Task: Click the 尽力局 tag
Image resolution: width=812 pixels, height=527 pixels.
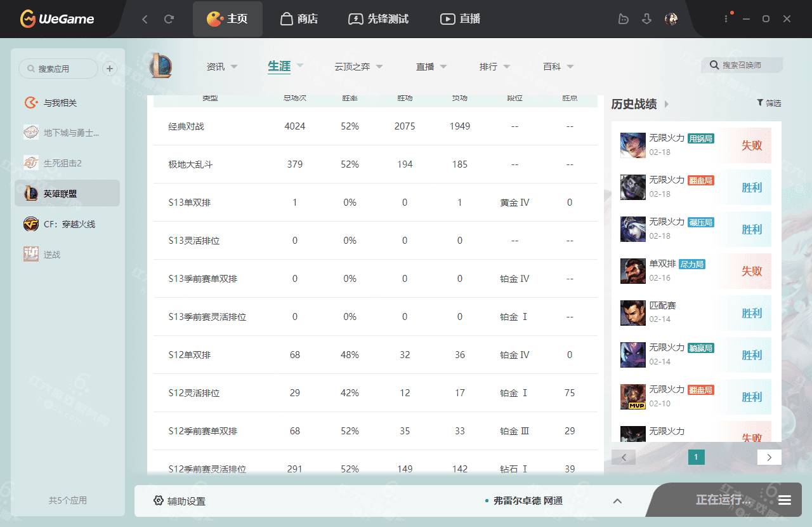Action: coord(692,264)
